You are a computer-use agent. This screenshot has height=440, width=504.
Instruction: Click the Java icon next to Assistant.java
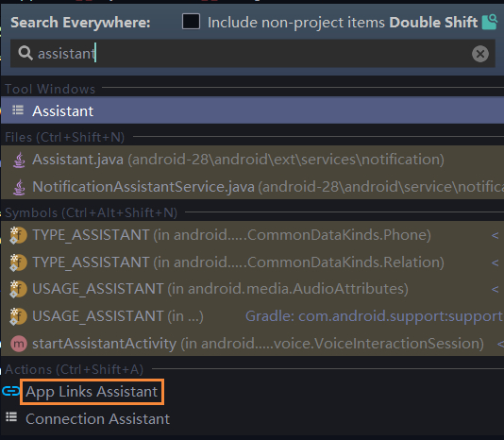[19, 160]
